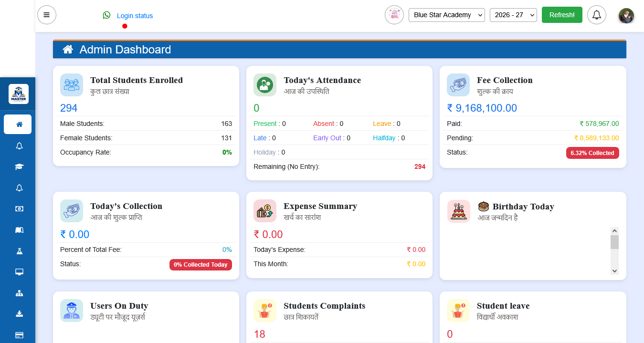644x343 pixels.
Task: Click the Master School logo in sidebar
Action: [x=19, y=94]
